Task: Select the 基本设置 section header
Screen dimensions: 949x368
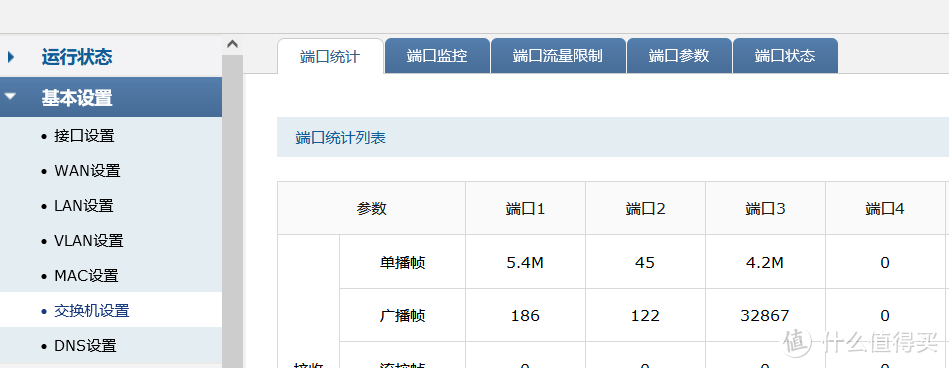Action: pyautogui.click(x=111, y=97)
